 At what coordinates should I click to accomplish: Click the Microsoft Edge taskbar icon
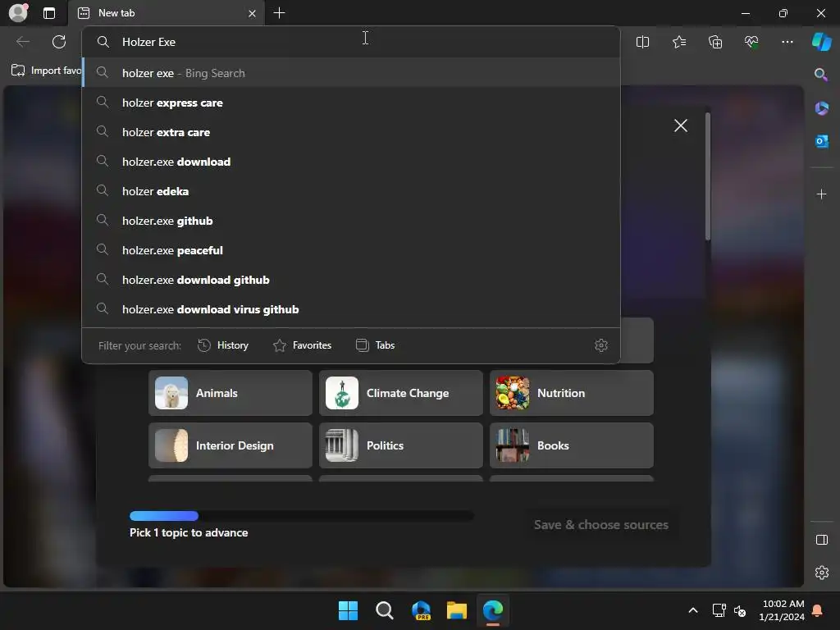click(493, 610)
